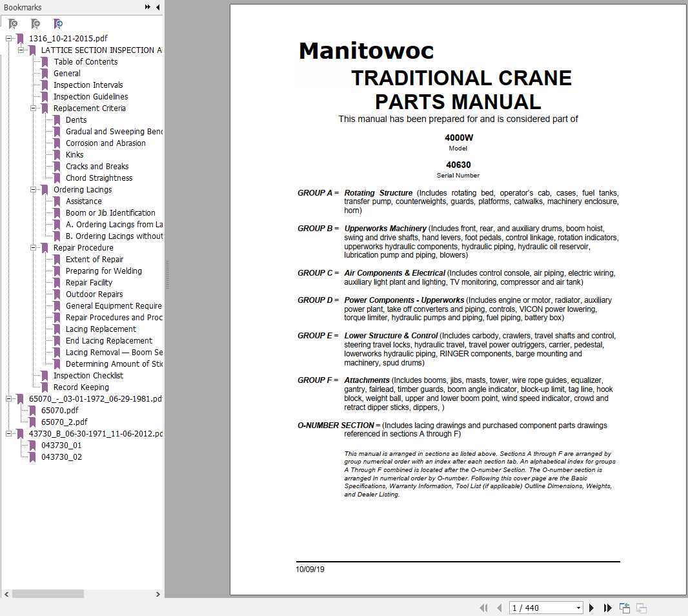The width and height of the screenshot is (688, 616).
Task: Expand the 65070_-_03-01-1972_06-29-1981.pdf bookmark
Action: coord(8,398)
